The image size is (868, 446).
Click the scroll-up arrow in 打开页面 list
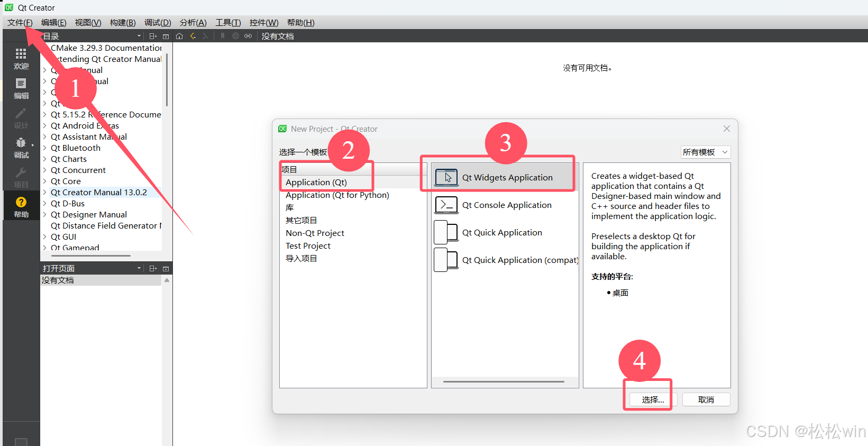click(167, 280)
